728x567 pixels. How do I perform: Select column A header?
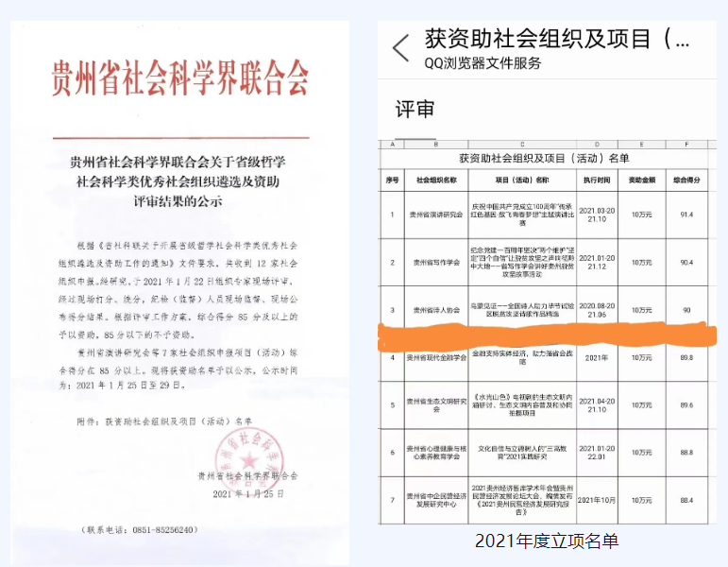point(391,145)
